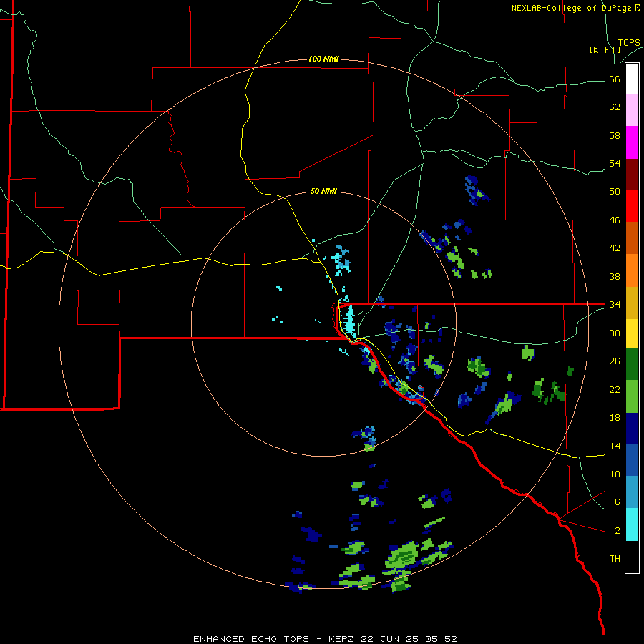Select the 22 scale value
Screen dimensions: 644x644
tap(615, 389)
